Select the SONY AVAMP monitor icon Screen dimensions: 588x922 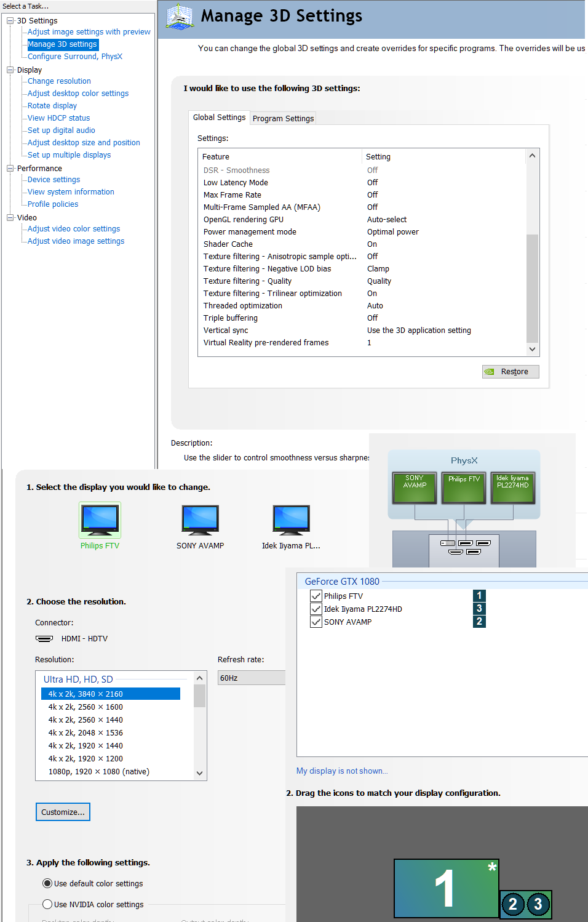click(201, 520)
